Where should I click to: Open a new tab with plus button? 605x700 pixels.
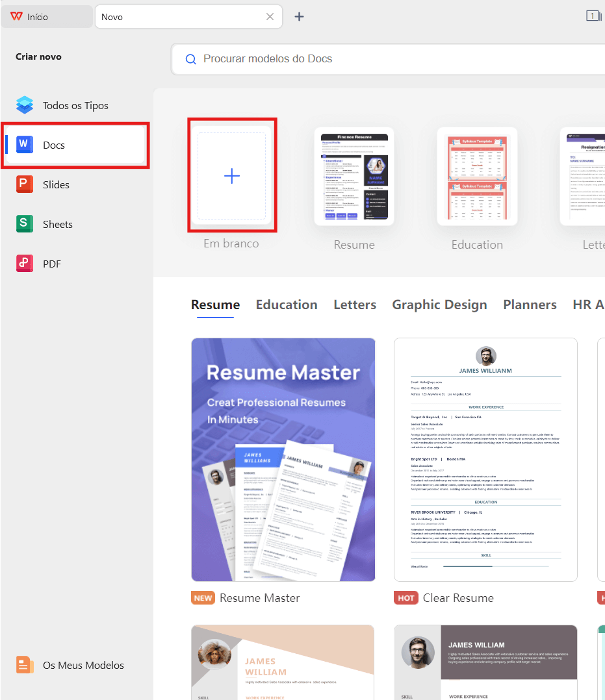point(299,16)
